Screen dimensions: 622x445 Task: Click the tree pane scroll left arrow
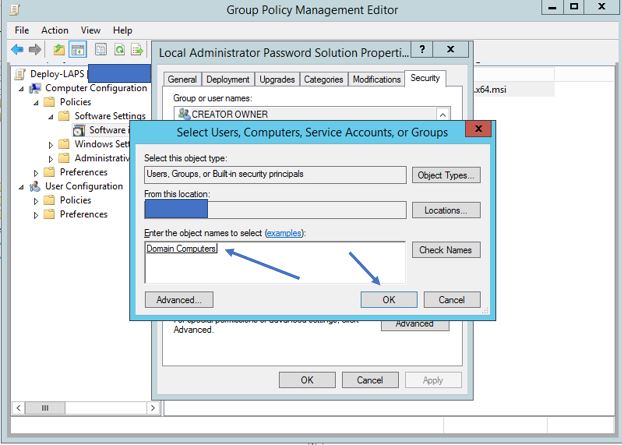[x=18, y=408]
